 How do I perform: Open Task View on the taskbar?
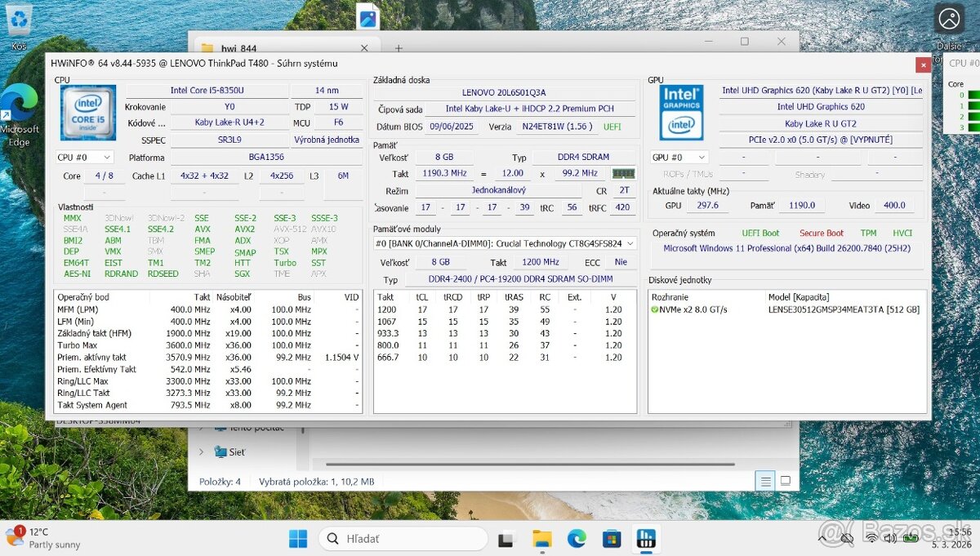507,539
